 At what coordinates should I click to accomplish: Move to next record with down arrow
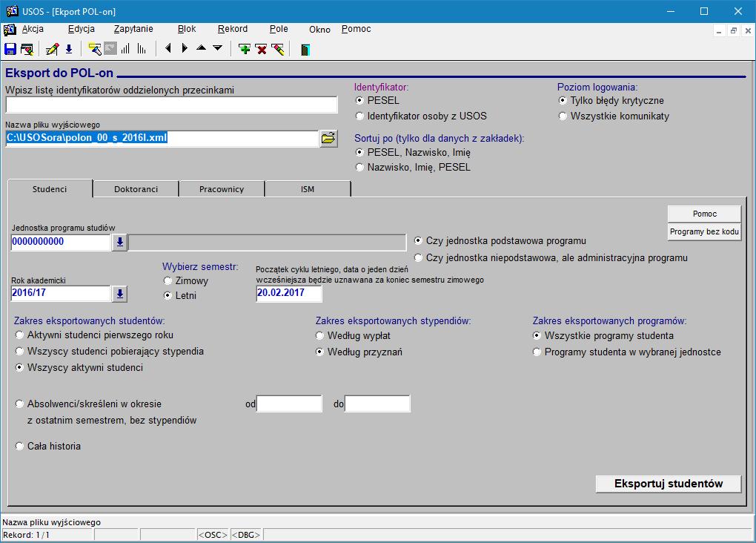[217, 47]
